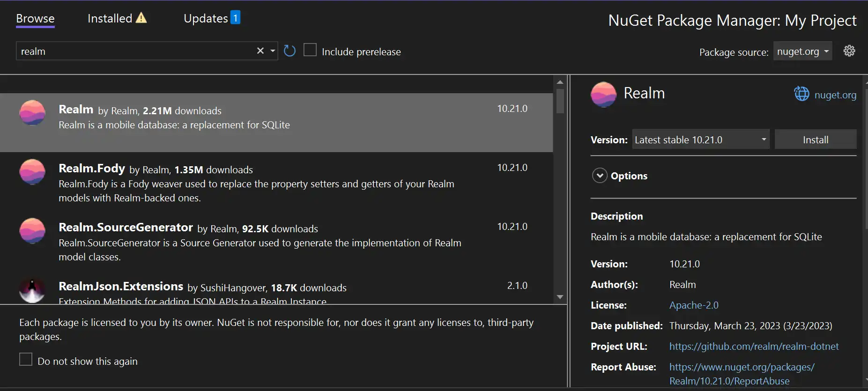The width and height of the screenshot is (868, 391).
Task: Open the Version dropdown for Realm
Action: [700, 140]
